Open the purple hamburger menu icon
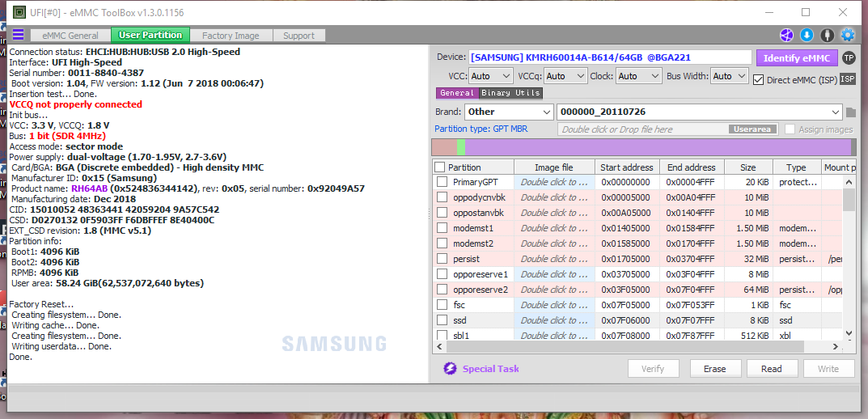 [19, 35]
